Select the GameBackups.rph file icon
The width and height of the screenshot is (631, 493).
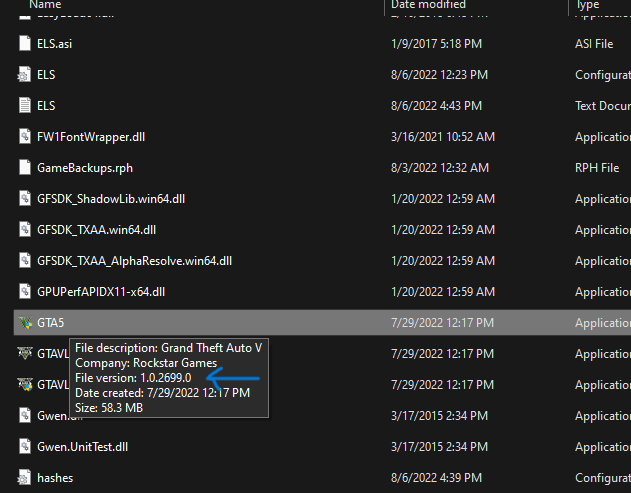pos(25,167)
